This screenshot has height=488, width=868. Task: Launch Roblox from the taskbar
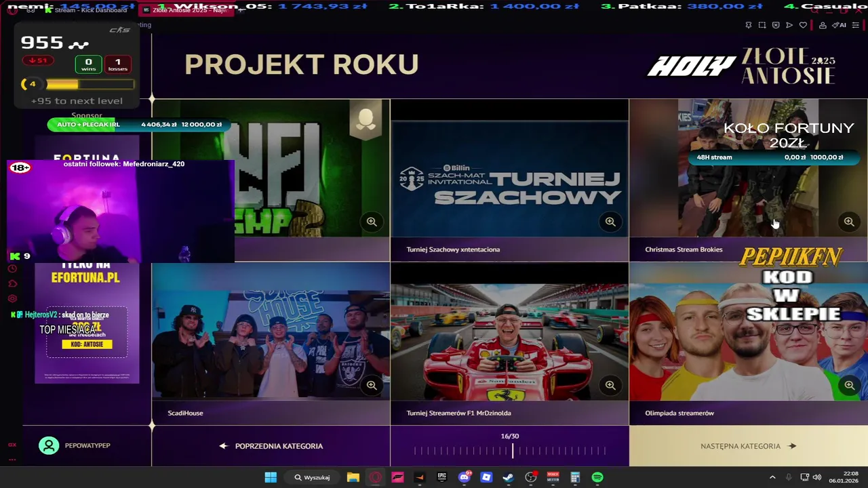point(486,477)
